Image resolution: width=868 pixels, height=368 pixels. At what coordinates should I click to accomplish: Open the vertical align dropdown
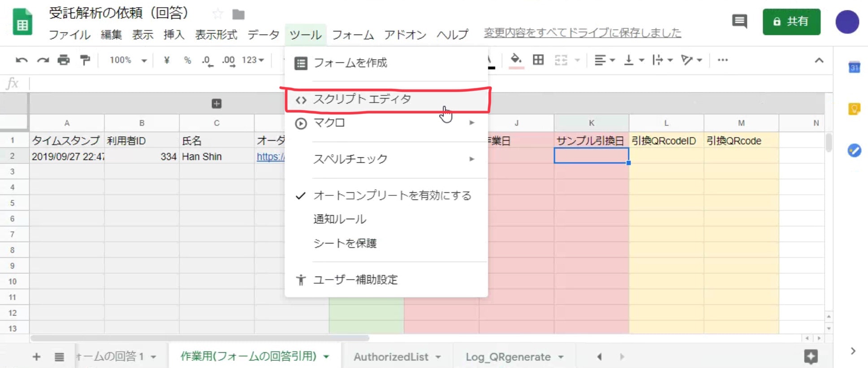pos(634,60)
